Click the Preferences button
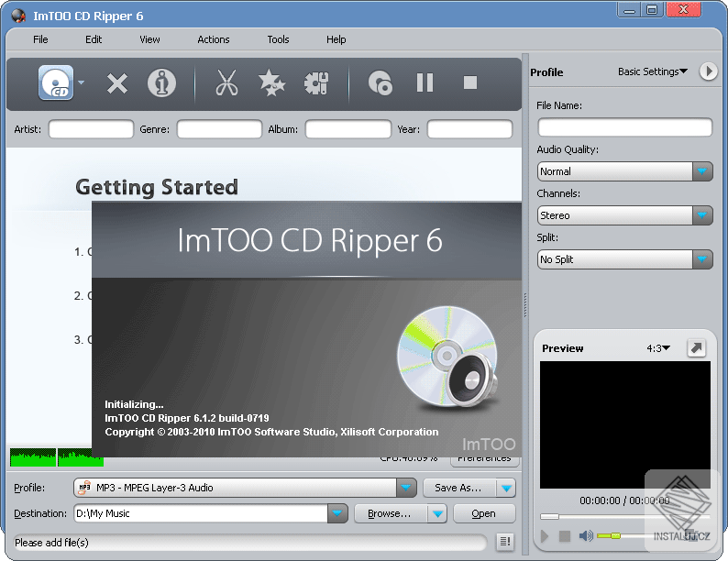 click(x=484, y=461)
